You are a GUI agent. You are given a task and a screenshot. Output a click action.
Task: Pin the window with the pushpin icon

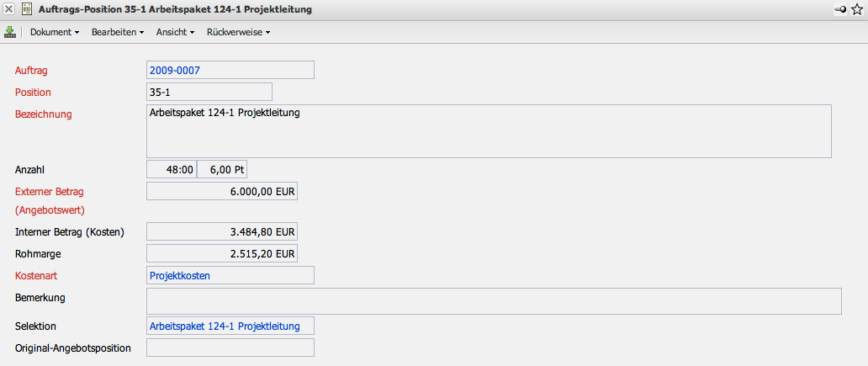click(840, 9)
